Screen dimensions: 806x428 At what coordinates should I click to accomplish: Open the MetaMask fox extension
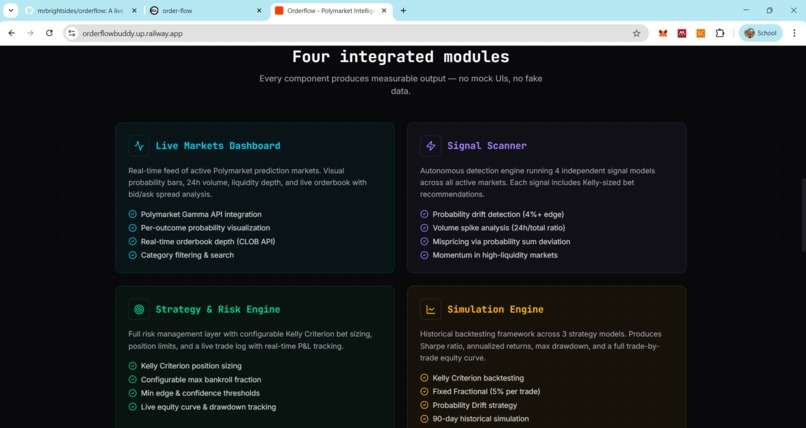663,33
